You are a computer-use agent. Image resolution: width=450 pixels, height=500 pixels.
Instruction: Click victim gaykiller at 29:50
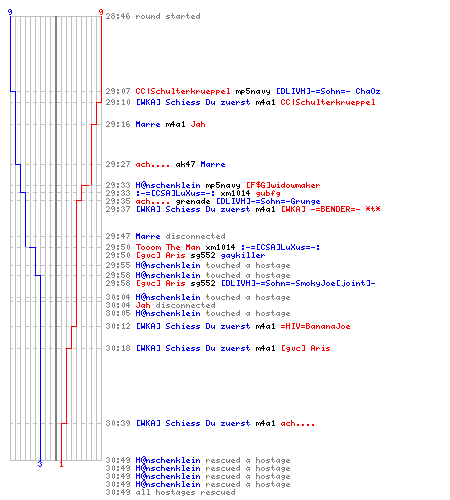(x=243, y=255)
